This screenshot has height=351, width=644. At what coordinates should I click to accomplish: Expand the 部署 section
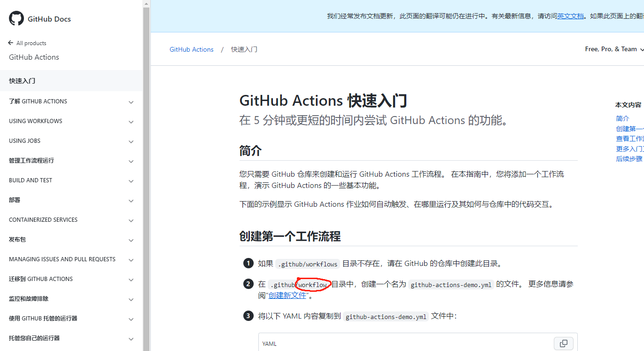pos(131,201)
